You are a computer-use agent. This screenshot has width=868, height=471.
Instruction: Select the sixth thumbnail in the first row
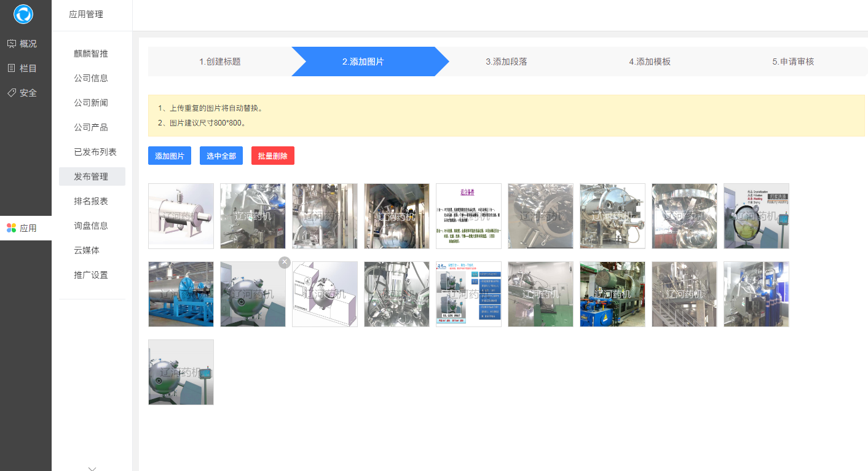click(540, 216)
